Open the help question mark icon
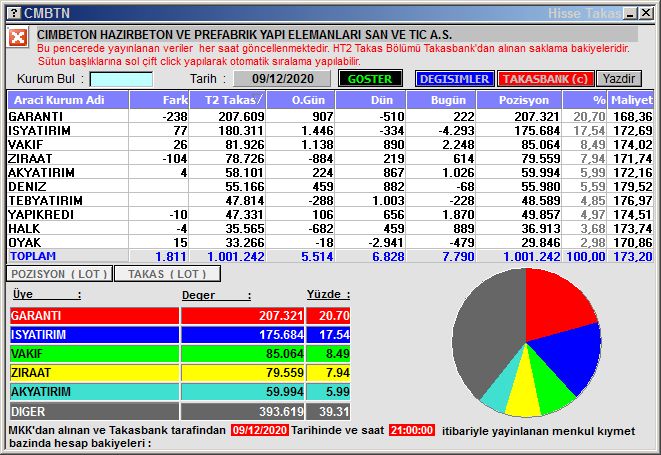The width and height of the screenshot is (661, 455). pos(14,13)
